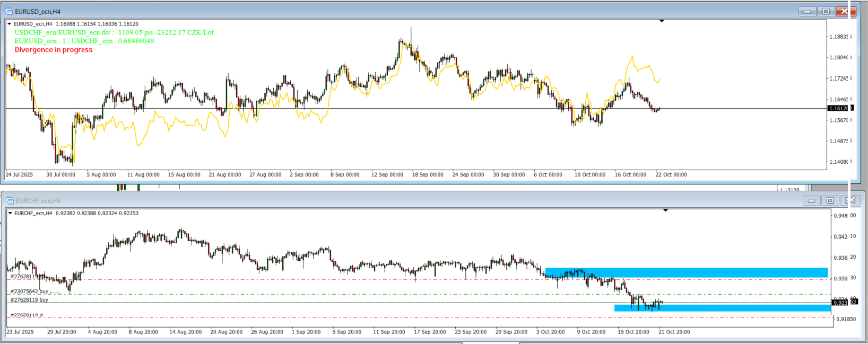Click chart shift marker on EURCHF chart

[x=665, y=210]
